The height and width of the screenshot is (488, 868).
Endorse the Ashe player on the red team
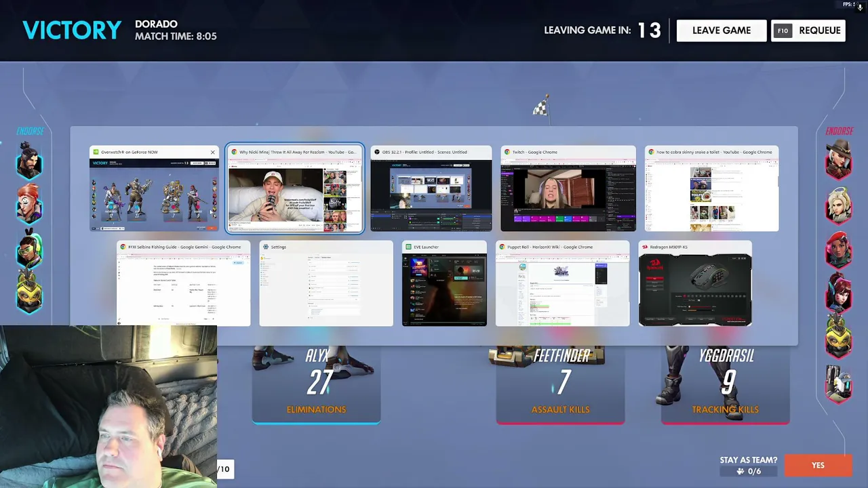pos(839,160)
